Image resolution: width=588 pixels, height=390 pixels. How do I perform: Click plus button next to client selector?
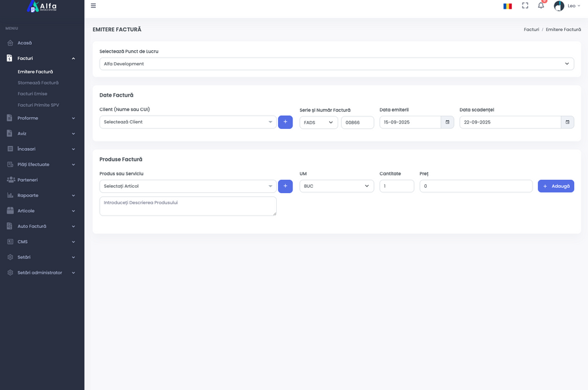(285, 122)
